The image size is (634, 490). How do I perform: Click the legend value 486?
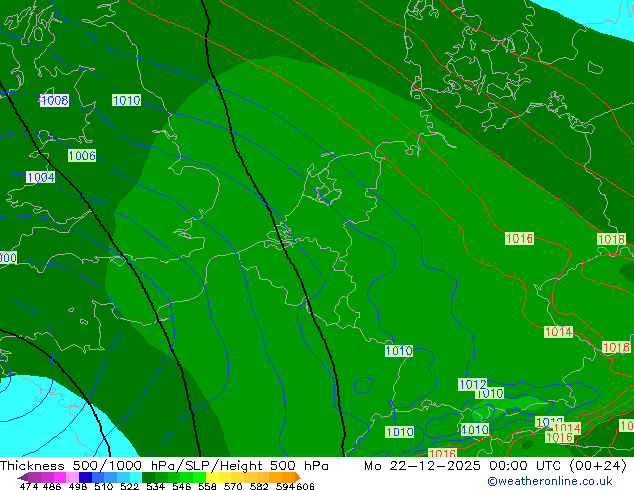click(x=52, y=486)
